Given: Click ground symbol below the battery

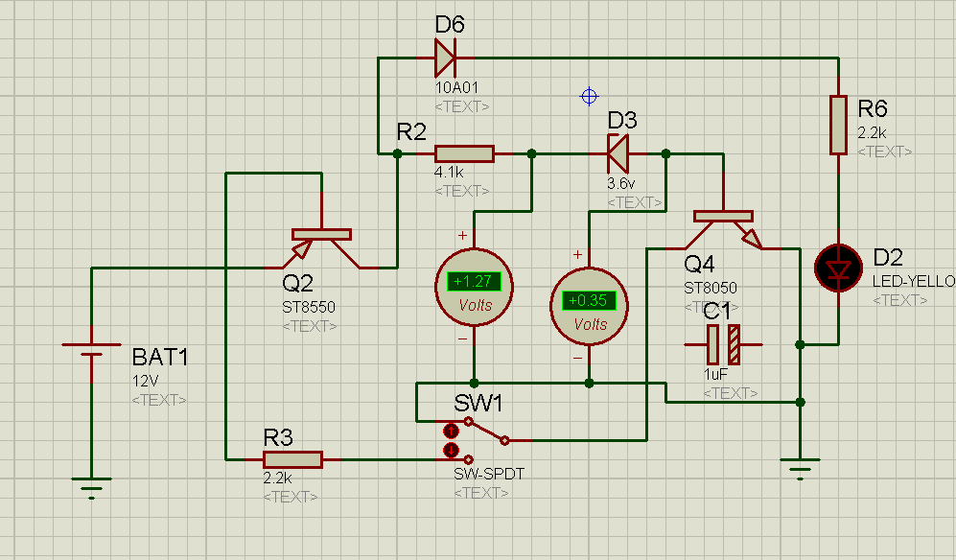Looking at the screenshot, I should pyautogui.click(x=91, y=487).
